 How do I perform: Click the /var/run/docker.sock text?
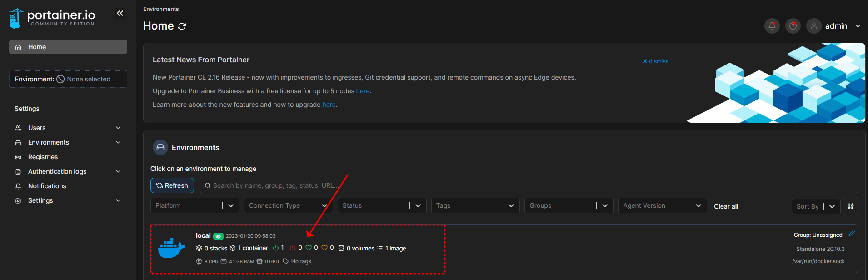point(818,261)
